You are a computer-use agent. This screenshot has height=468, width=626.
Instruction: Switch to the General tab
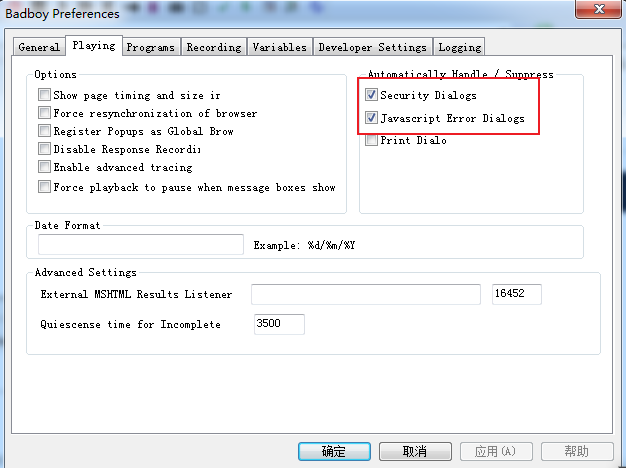pos(39,47)
